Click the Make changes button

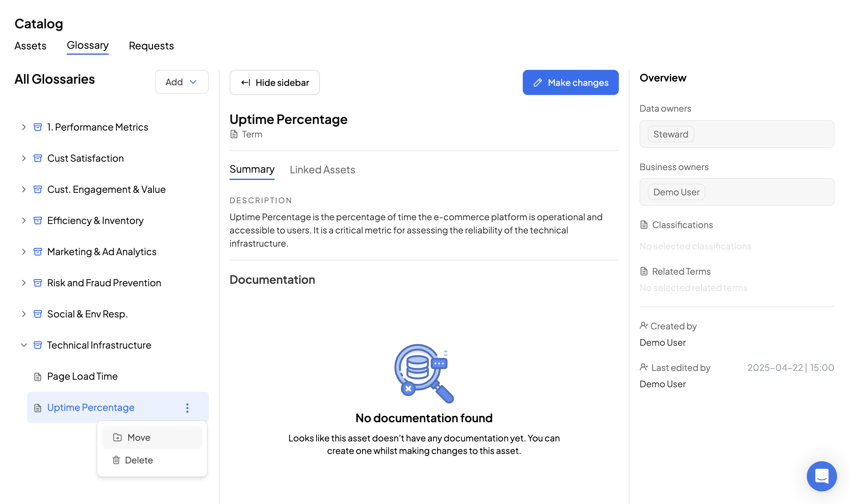[570, 82]
